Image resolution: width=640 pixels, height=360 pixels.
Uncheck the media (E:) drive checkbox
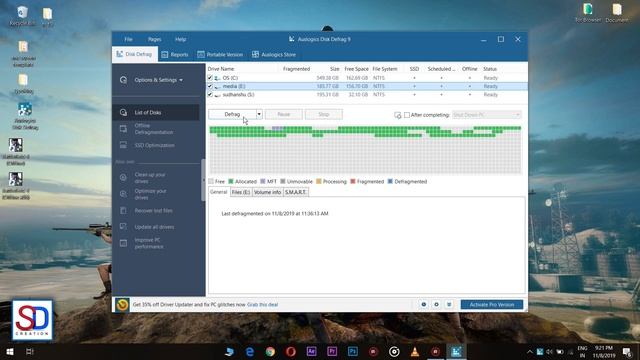[x=210, y=86]
